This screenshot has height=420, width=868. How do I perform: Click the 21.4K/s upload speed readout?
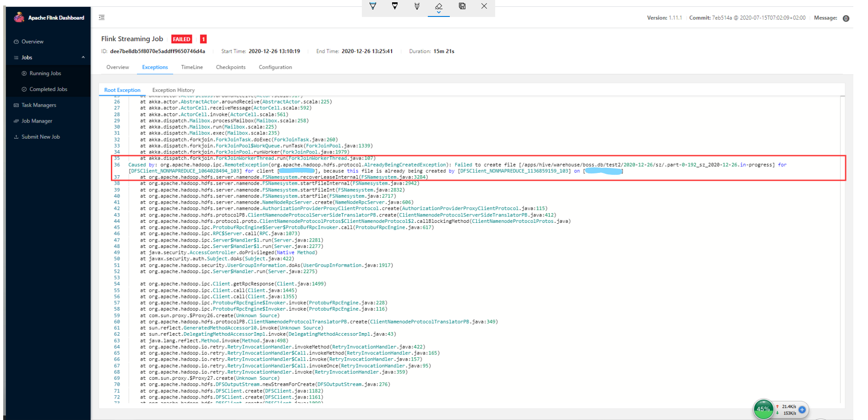tap(789, 406)
